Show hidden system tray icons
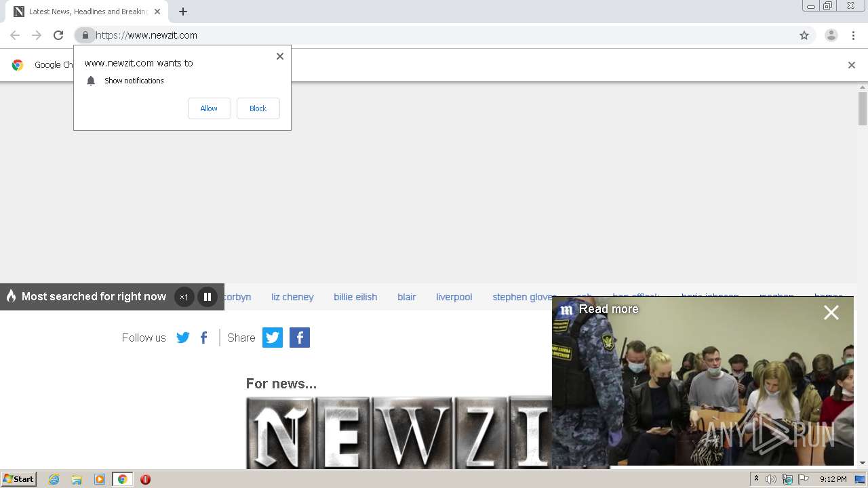The height and width of the screenshot is (488, 868). tap(756, 479)
